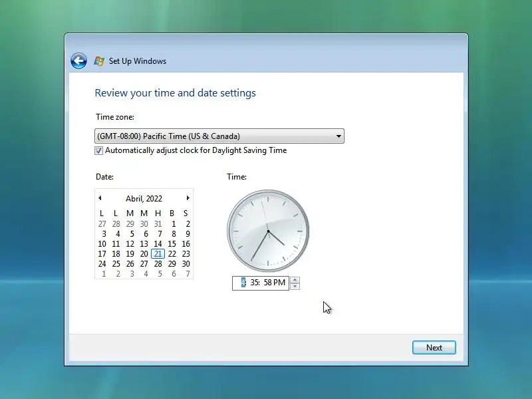Select April 13 in the calendar
532x399 pixels.
click(x=144, y=244)
